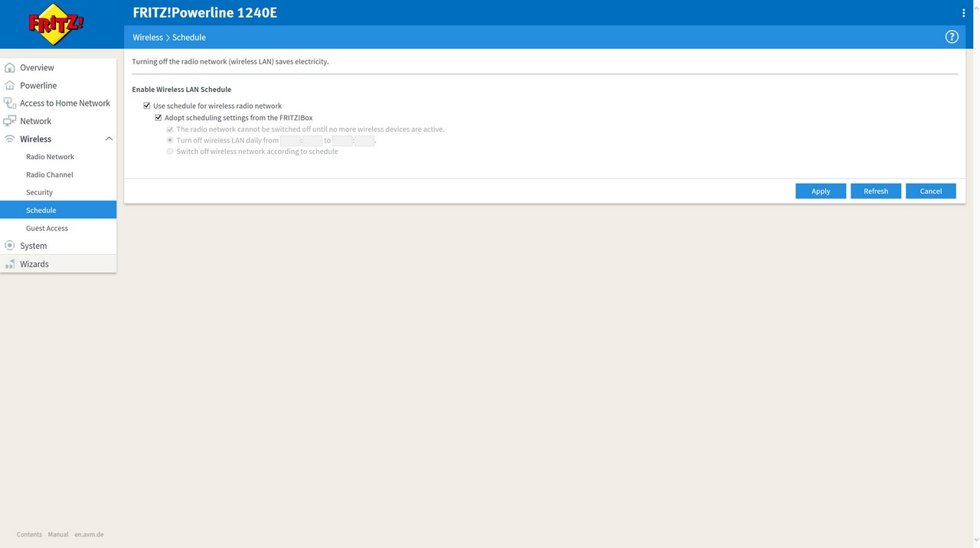Click the Enable Wireless LAN Schedule heading
Screen dimensions: 980x548
pos(181,90)
